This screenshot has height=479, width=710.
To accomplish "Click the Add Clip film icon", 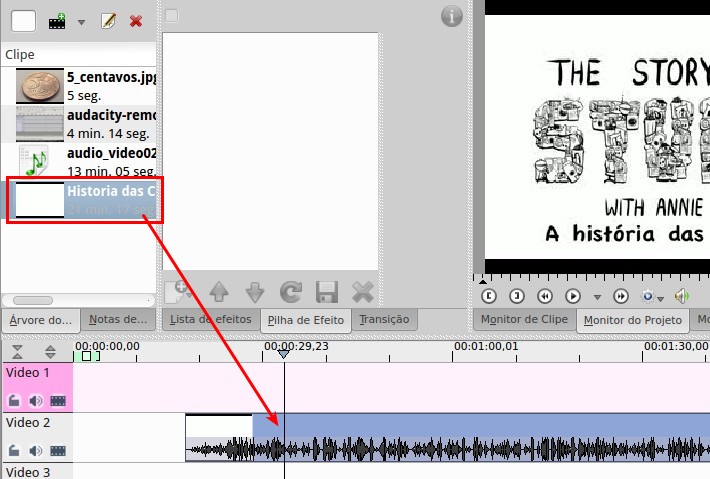I will [57, 20].
